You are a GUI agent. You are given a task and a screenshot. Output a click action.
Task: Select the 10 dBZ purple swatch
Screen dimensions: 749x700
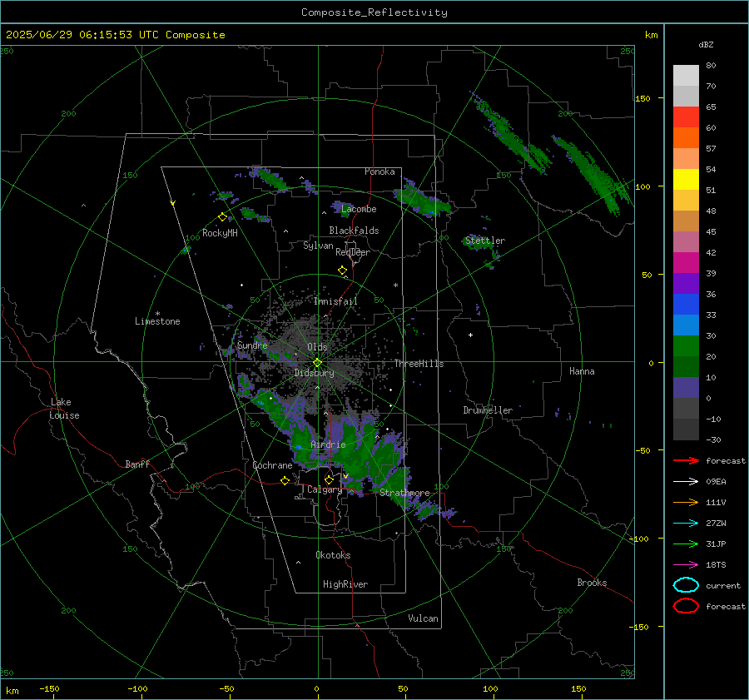coord(686,388)
